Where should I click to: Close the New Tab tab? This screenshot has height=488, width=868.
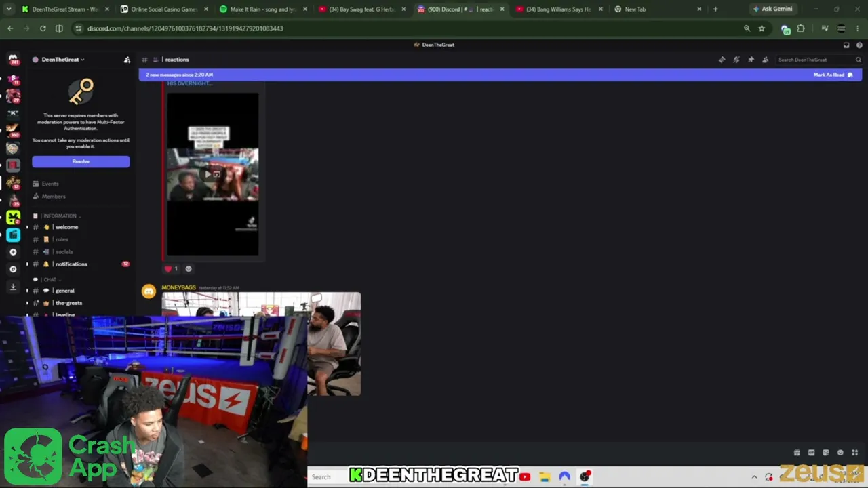click(699, 9)
